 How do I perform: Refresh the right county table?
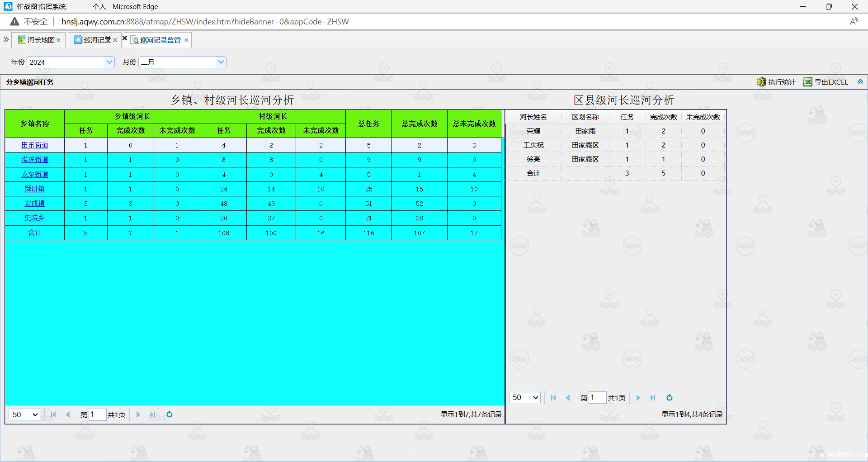point(670,398)
